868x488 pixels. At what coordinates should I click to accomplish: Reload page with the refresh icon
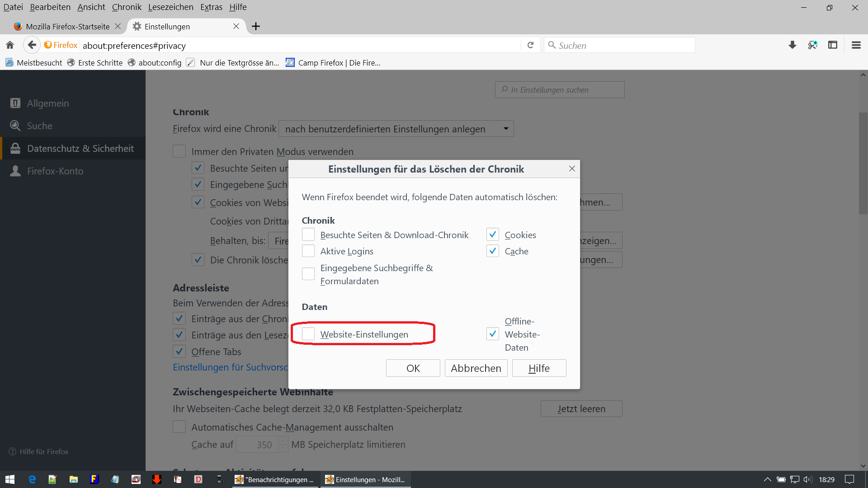tap(530, 45)
